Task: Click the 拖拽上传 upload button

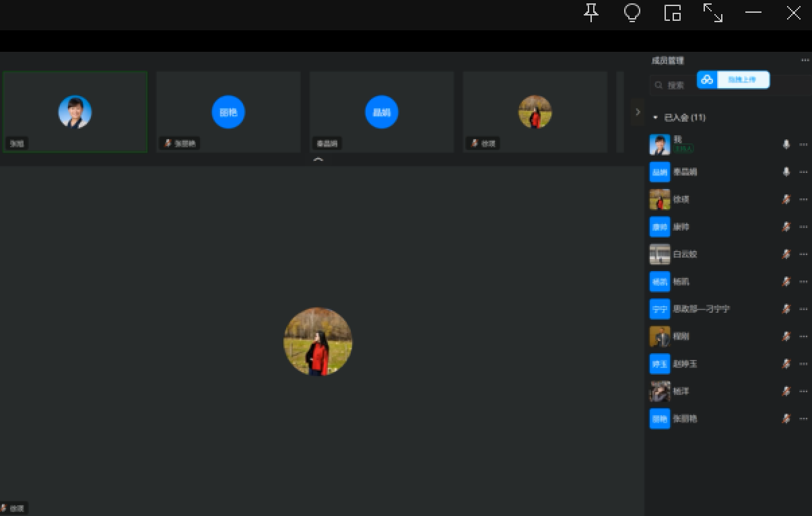Action: point(742,80)
